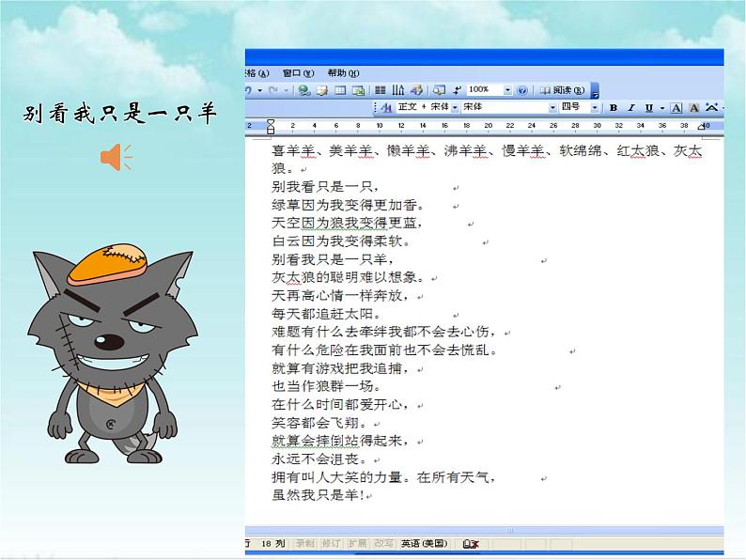Open the 帮助 (Help) menu
The height and width of the screenshot is (560, 746).
click(343, 72)
